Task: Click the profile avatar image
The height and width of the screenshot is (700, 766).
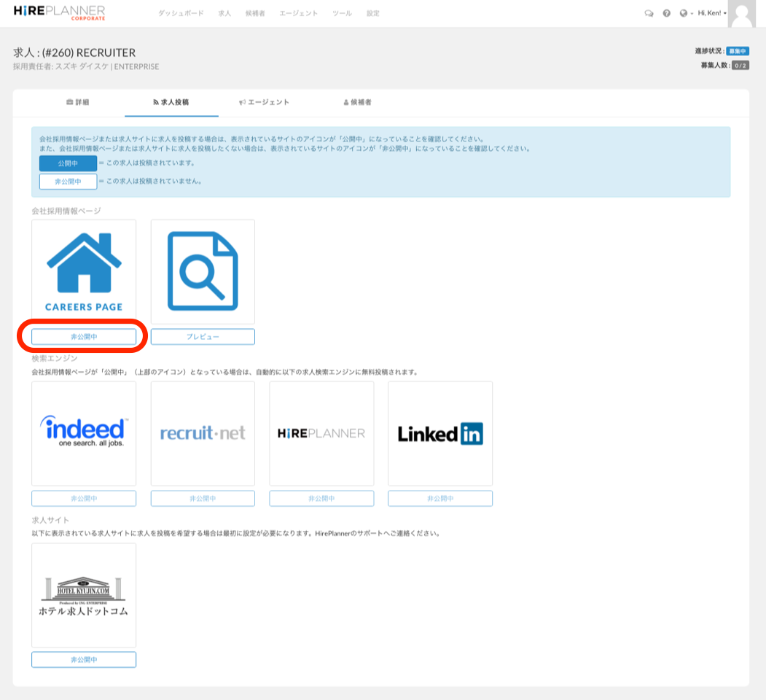Action: point(741,15)
